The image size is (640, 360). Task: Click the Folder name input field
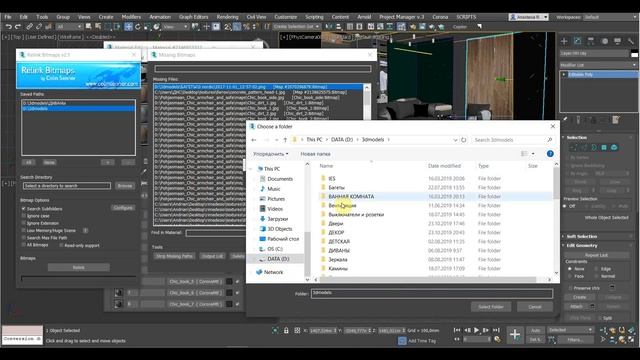pyautogui.click(x=432, y=293)
